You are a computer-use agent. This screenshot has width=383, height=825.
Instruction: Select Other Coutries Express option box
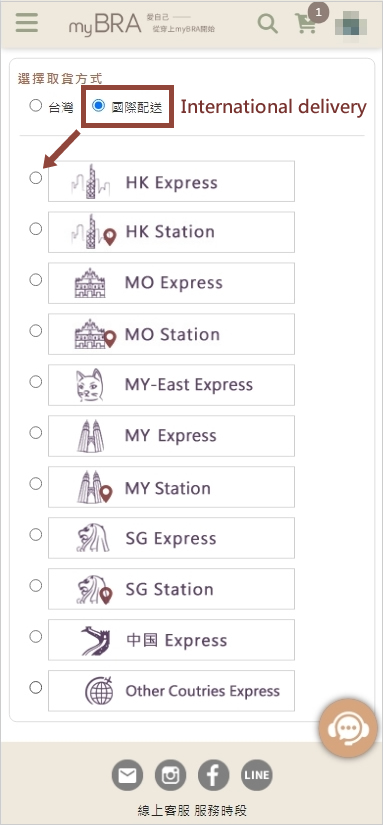tap(172, 691)
